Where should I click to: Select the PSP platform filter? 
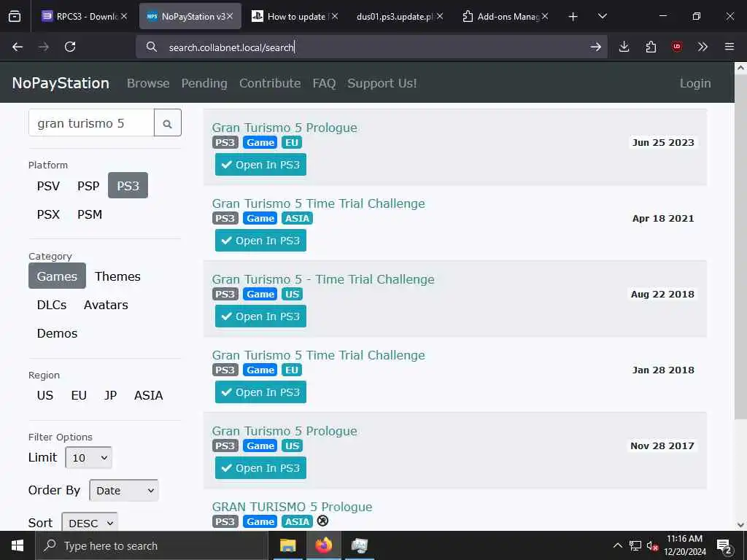pos(88,186)
